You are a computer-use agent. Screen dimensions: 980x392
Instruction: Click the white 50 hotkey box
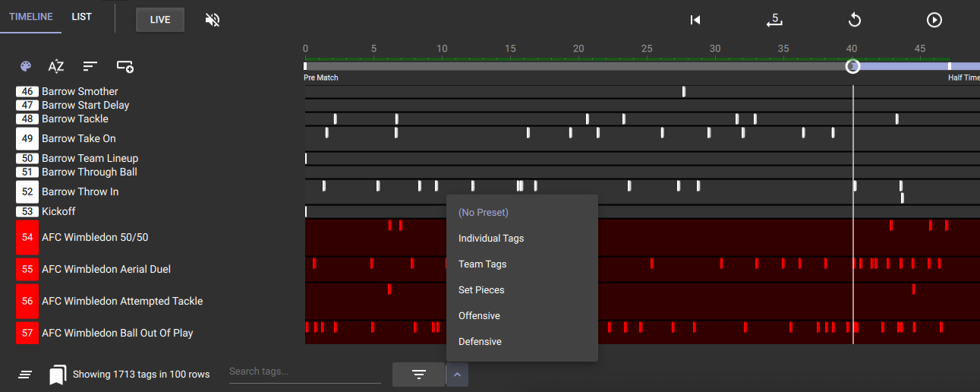pyautogui.click(x=27, y=158)
